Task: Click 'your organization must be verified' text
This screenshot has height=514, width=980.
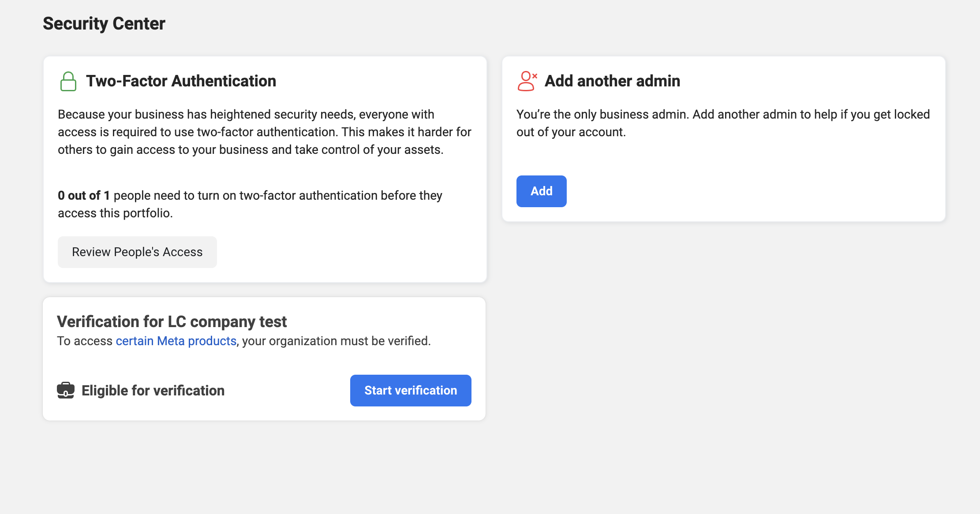Action: coord(336,341)
